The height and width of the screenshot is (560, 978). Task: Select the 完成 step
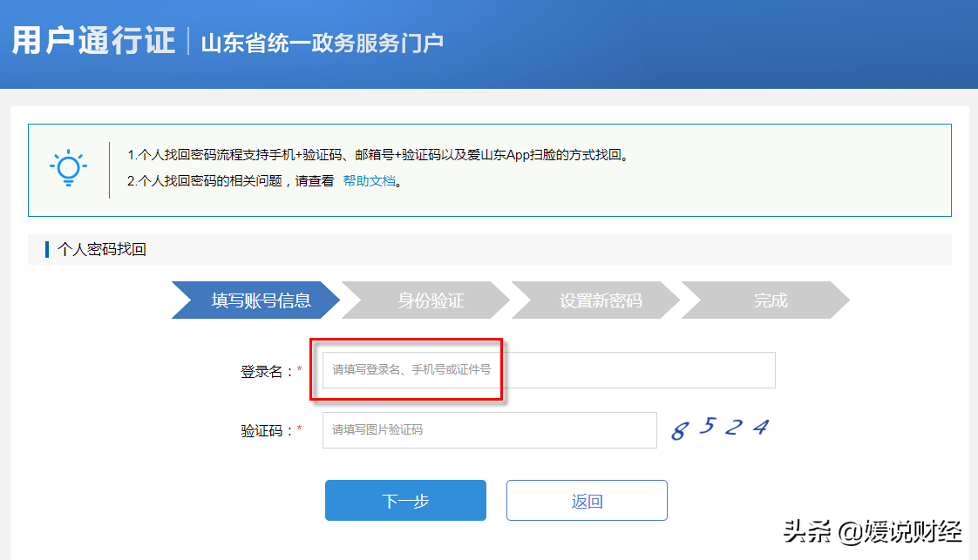766,300
